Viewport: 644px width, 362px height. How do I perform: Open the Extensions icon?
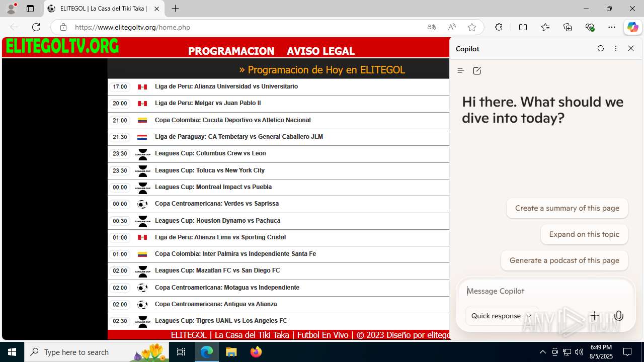point(499,27)
